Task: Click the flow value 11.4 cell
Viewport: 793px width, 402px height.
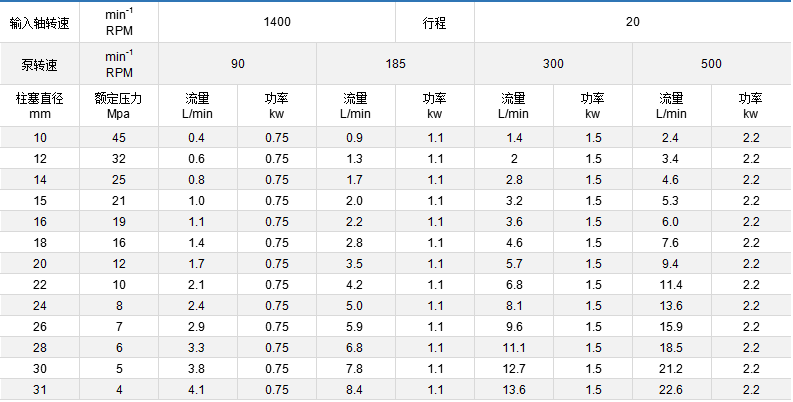Action: pyautogui.click(x=670, y=285)
